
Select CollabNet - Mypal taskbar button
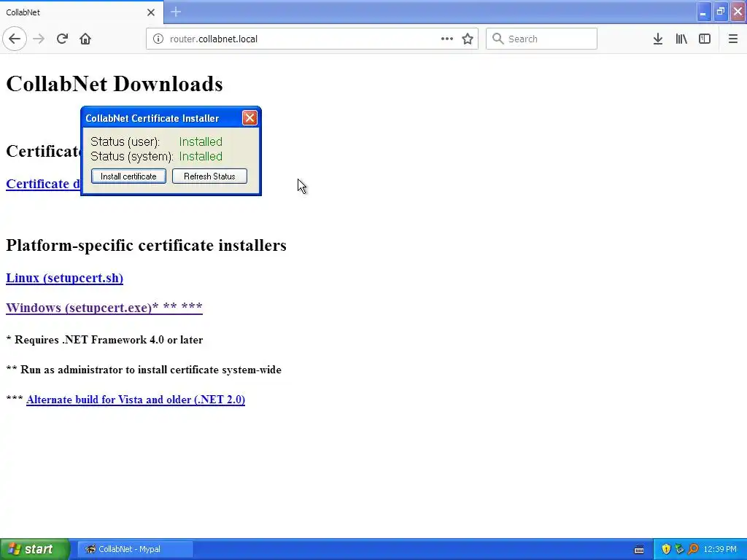tap(135, 549)
